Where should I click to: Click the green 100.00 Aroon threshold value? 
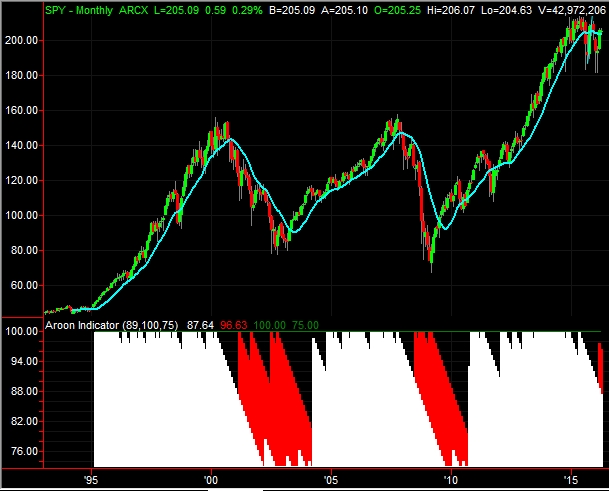pyautogui.click(x=269, y=325)
